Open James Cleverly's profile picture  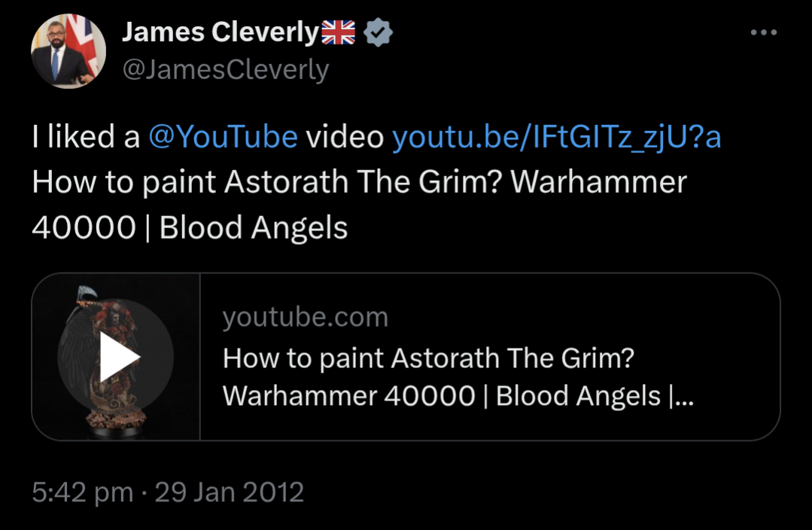(x=68, y=51)
